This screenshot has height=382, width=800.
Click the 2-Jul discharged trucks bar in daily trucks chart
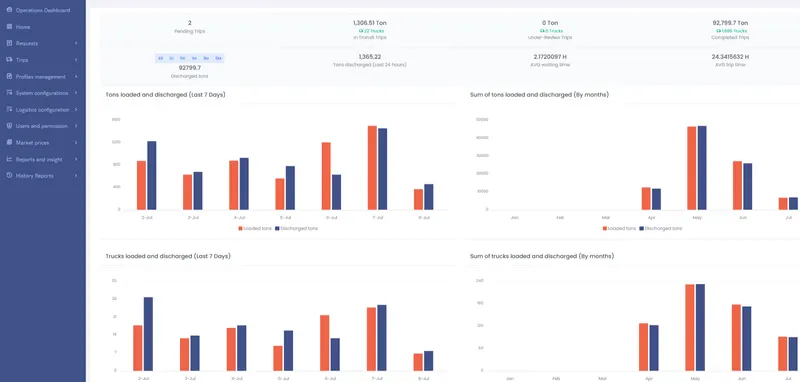click(148, 334)
